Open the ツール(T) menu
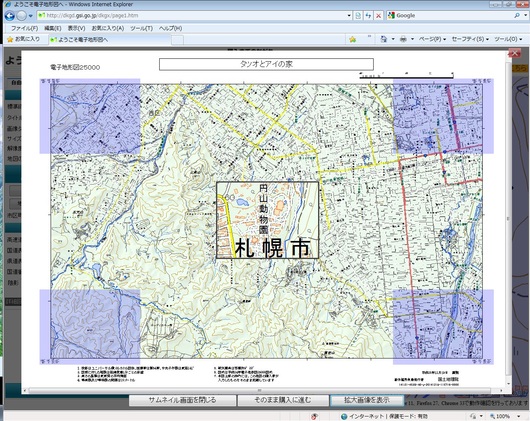 pos(141,28)
